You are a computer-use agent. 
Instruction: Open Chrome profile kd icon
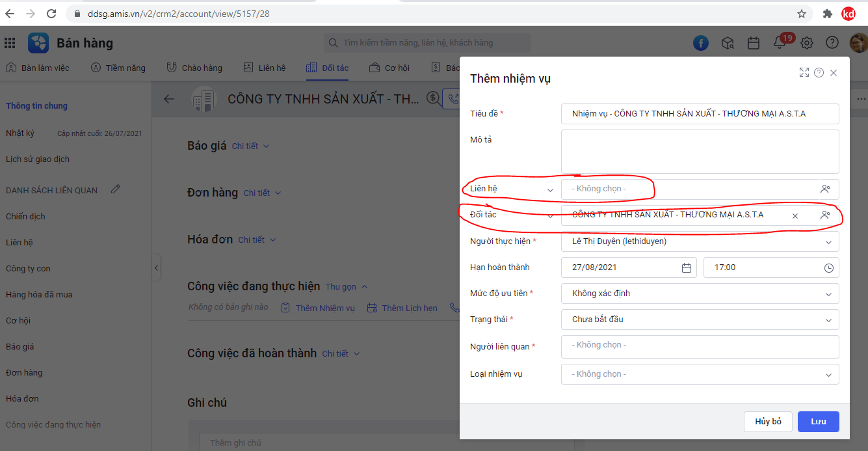[x=848, y=14]
